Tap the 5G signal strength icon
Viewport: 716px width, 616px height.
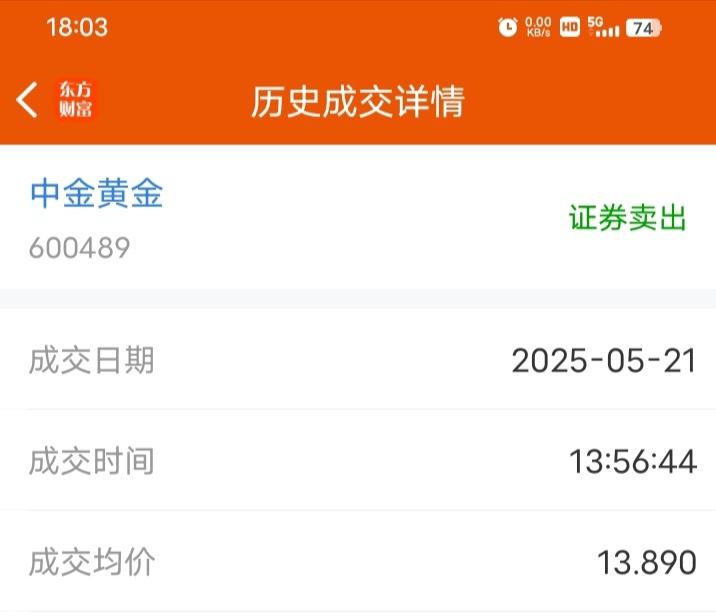[x=603, y=27]
